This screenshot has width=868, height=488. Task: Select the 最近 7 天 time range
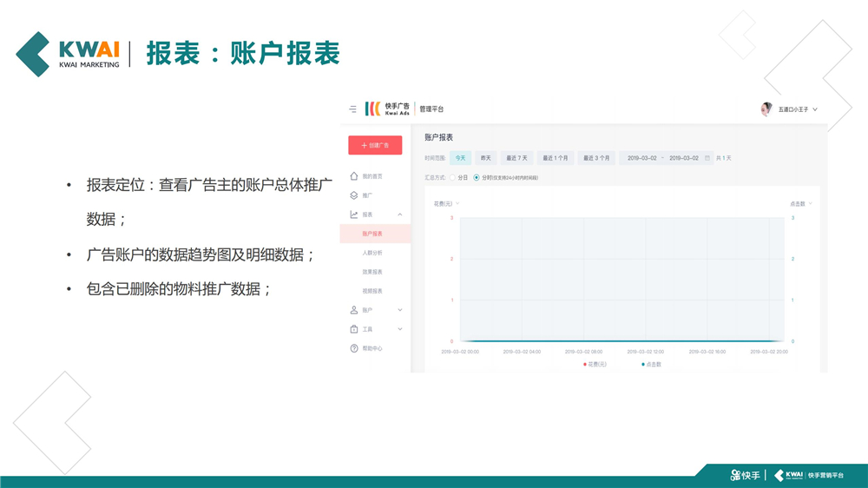pos(517,158)
